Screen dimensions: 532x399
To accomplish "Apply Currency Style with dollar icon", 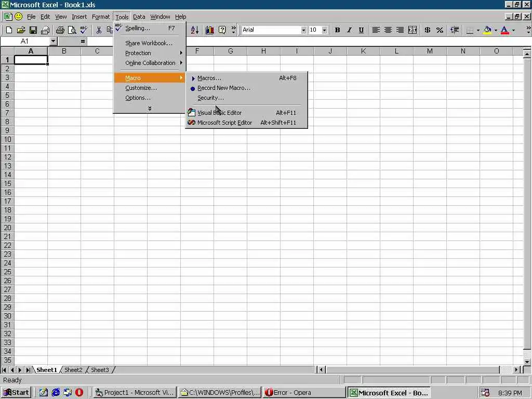I will click(x=428, y=30).
